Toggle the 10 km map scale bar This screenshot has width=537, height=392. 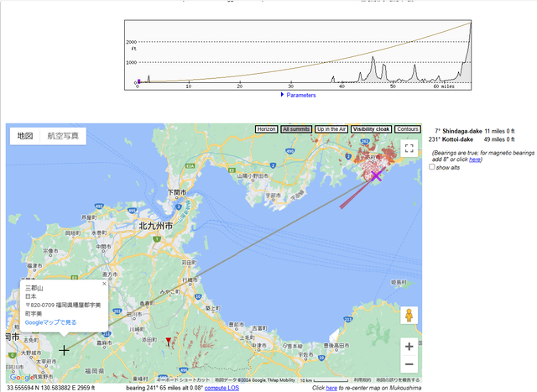click(324, 380)
